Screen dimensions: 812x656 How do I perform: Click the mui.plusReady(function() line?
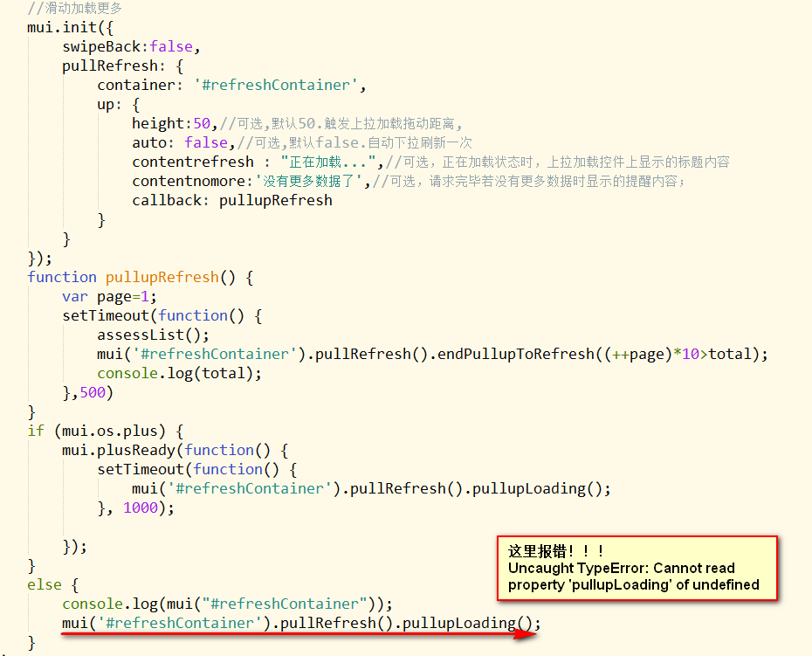(x=175, y=450)
